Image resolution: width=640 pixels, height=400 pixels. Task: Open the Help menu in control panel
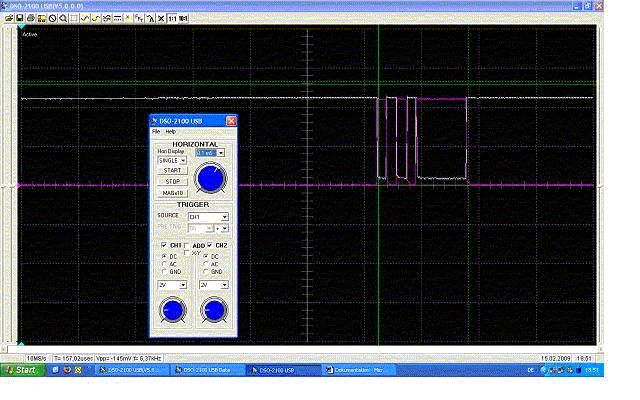click(170, 132)
